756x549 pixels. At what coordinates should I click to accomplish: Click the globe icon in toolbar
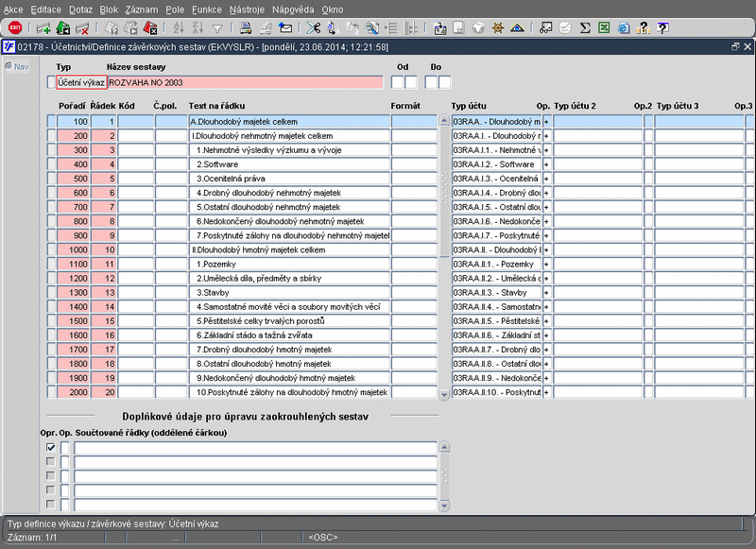tap(478, 28)
